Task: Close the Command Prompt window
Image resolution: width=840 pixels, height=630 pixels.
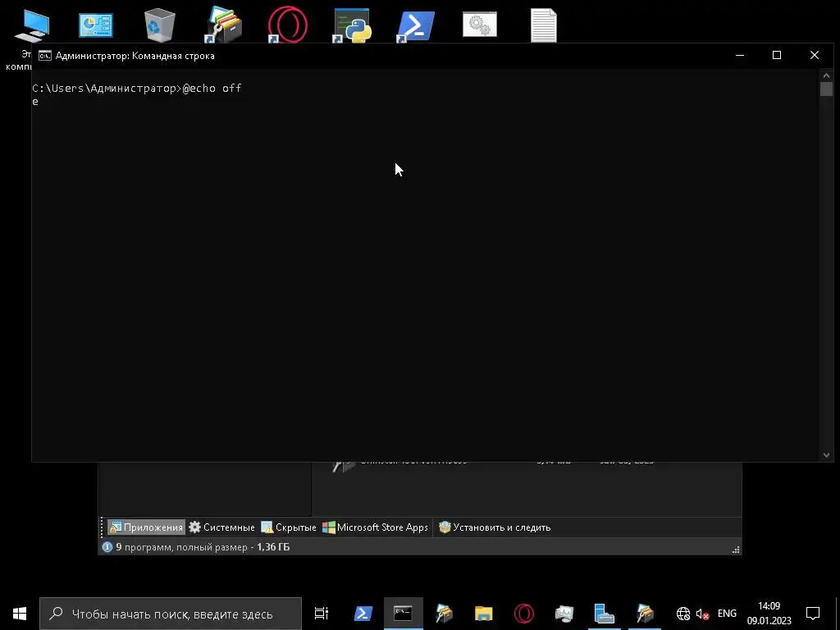Action: (815, 55)
